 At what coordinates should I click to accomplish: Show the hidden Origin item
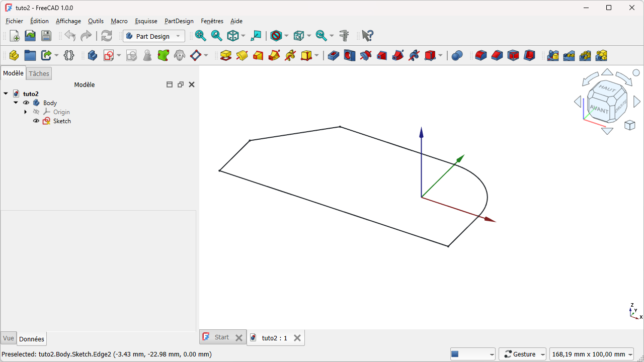(x=36, y=112)
